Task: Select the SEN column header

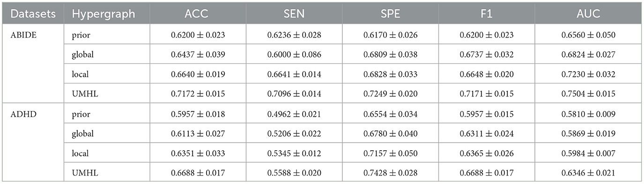Action: [294, 14]
